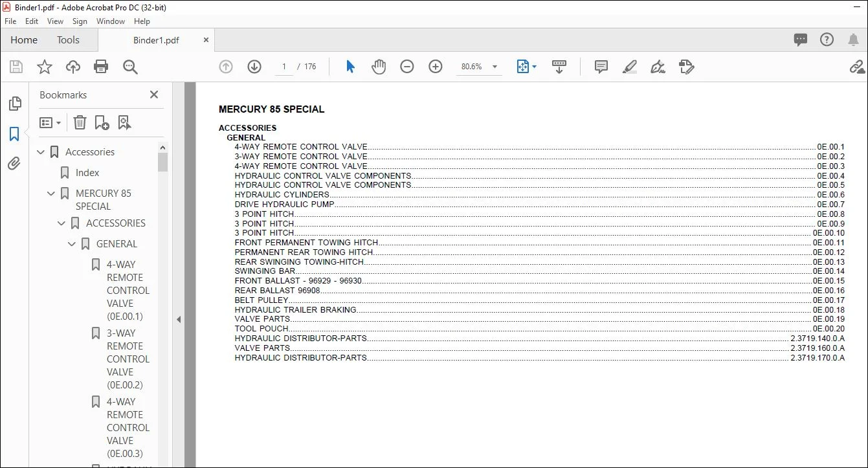This screenshot has width=868, height=468.
Task: Save the file with the floppy icon
Action: tap(16, 67)
